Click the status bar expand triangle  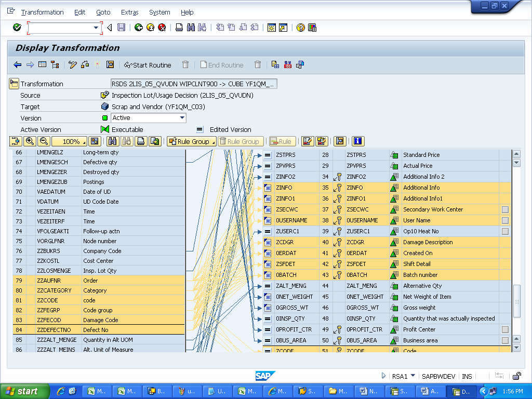(x=383, y=376)
